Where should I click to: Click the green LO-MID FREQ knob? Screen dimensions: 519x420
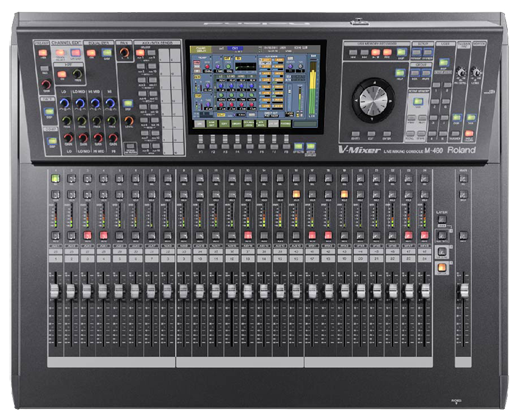[x=82, y=121]
